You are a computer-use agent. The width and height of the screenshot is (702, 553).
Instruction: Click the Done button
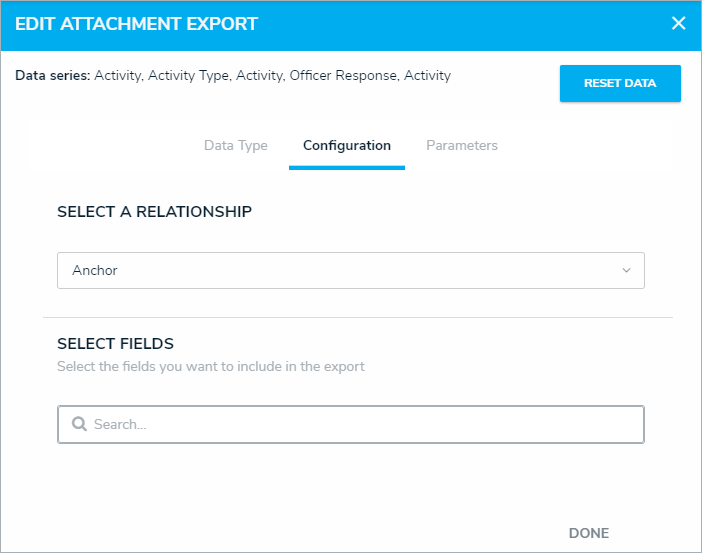pos(589,533)
